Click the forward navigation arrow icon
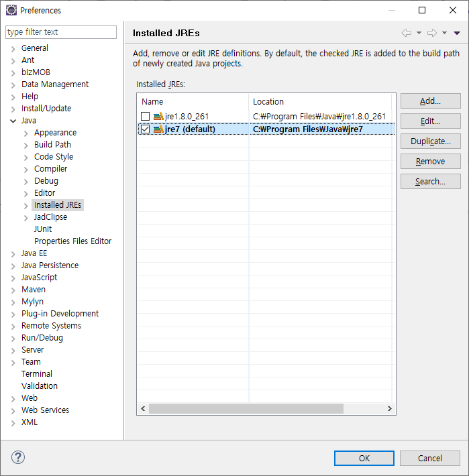This screenshot has width=469, height=476. click(432, 33)
